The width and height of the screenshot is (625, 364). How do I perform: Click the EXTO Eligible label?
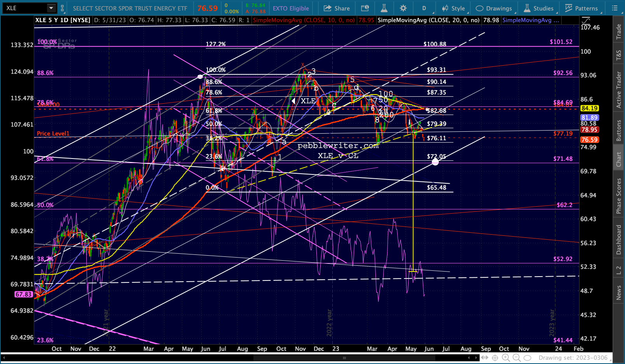(x=291, y=9)
